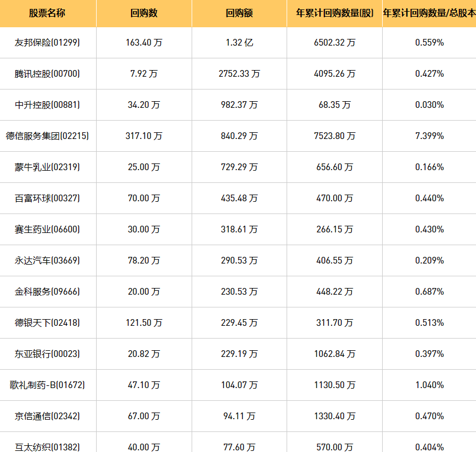
Task: Click the 回购额 column header
Action: point(239,13)
